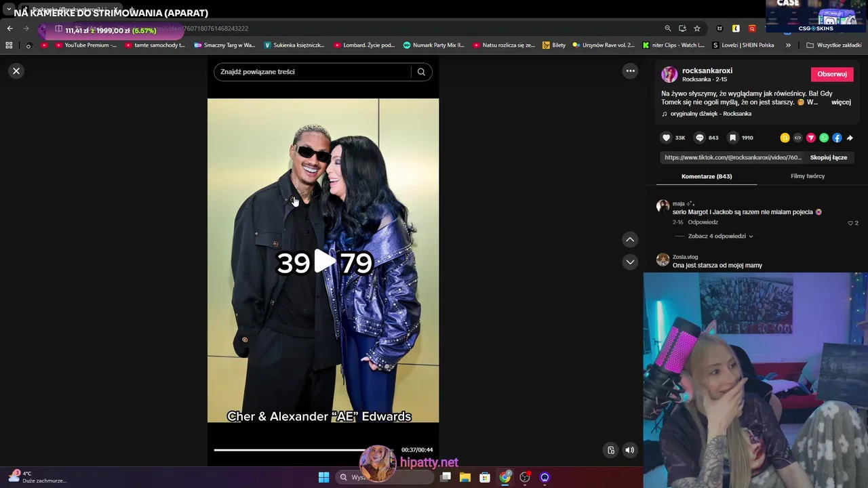The height and width of the screenshot is (488, 868).
Task: Bookmark this page with star icon
Action: (x=696, y=28)
